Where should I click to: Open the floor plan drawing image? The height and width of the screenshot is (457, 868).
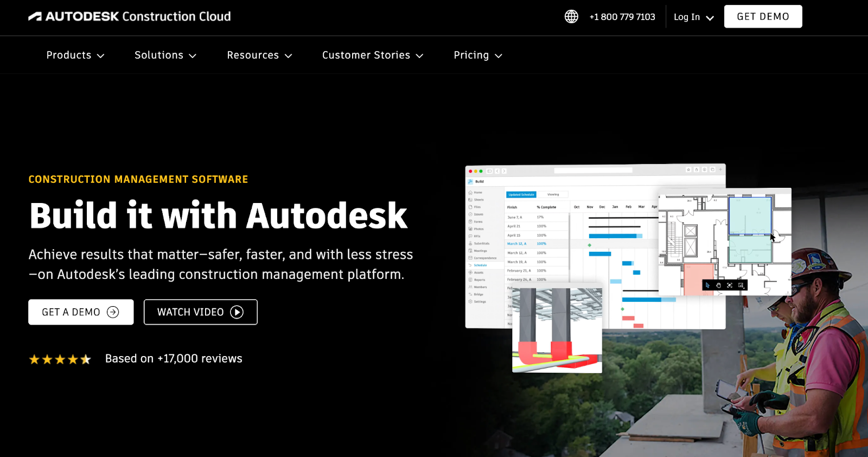point(725,242)
